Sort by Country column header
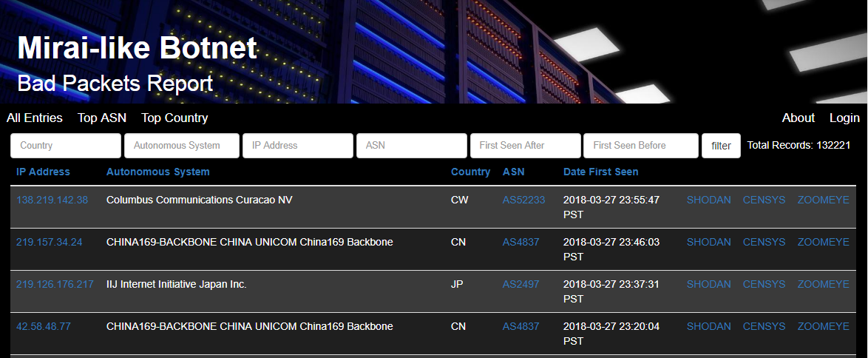The width and height of the screenshot is (868, 358). (x=470, y=172)
